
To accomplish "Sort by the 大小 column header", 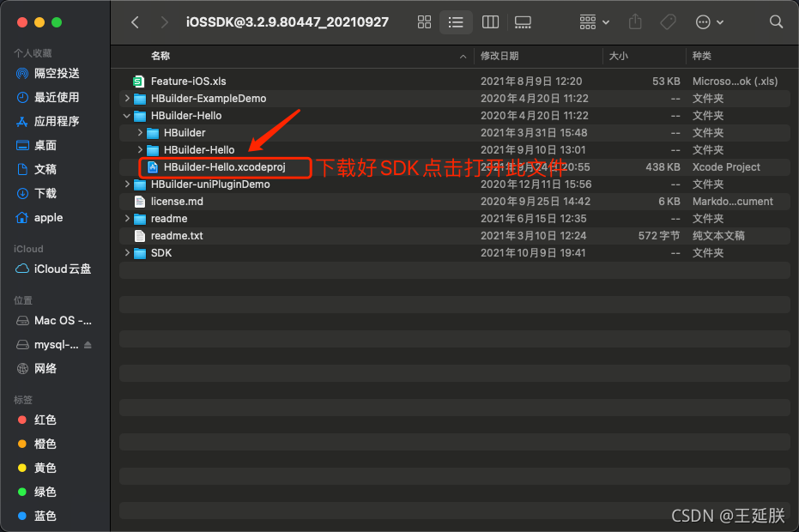I will coord(619,56).
